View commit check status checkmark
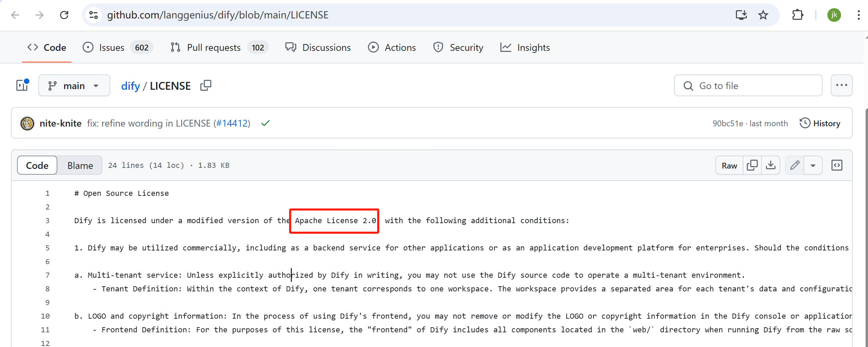This screenshot has width=868, height=347. [265, 123]
